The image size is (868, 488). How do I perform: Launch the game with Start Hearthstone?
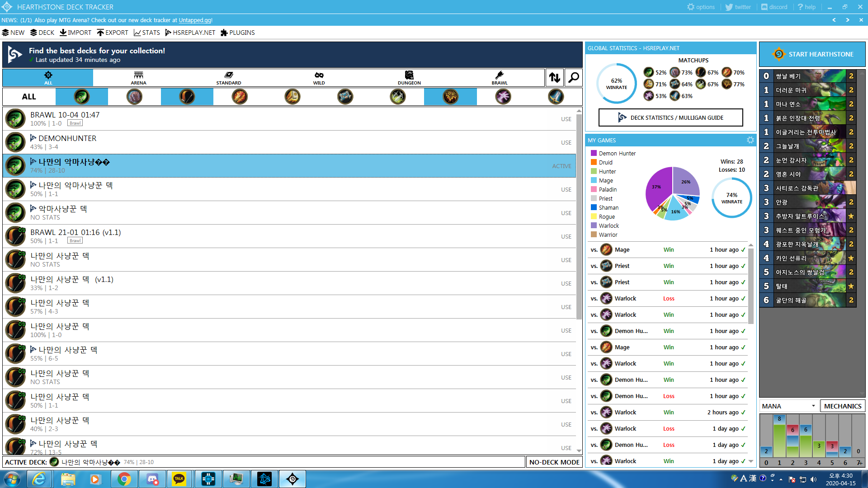pos(812,54)
